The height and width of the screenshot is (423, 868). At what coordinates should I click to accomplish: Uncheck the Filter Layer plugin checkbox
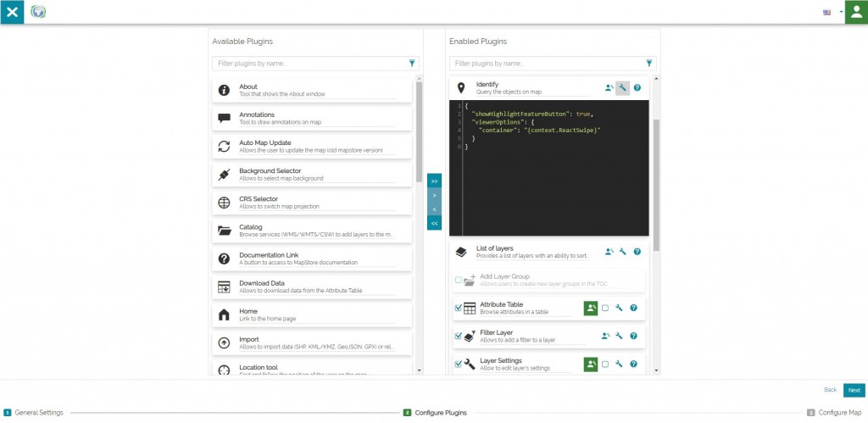[459, 336]
